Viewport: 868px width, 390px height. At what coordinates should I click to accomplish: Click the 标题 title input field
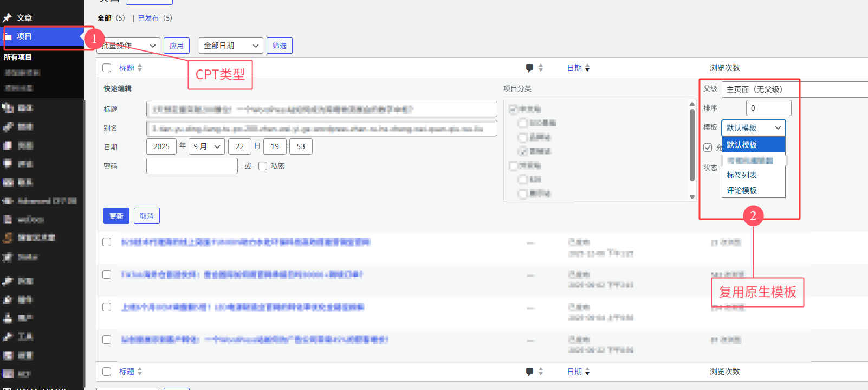point(322,109)
